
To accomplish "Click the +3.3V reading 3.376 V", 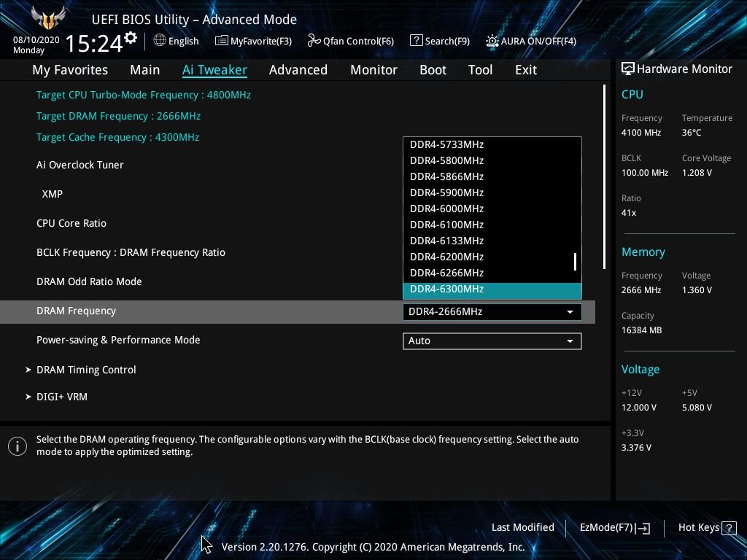I will pyautogui.click(x=636, y=448).
